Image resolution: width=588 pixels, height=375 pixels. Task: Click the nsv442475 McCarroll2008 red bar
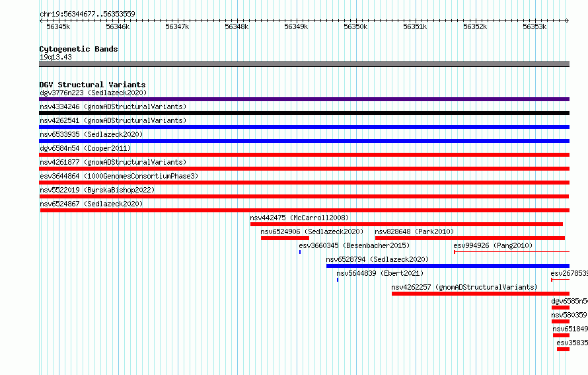tap(406, 224)
